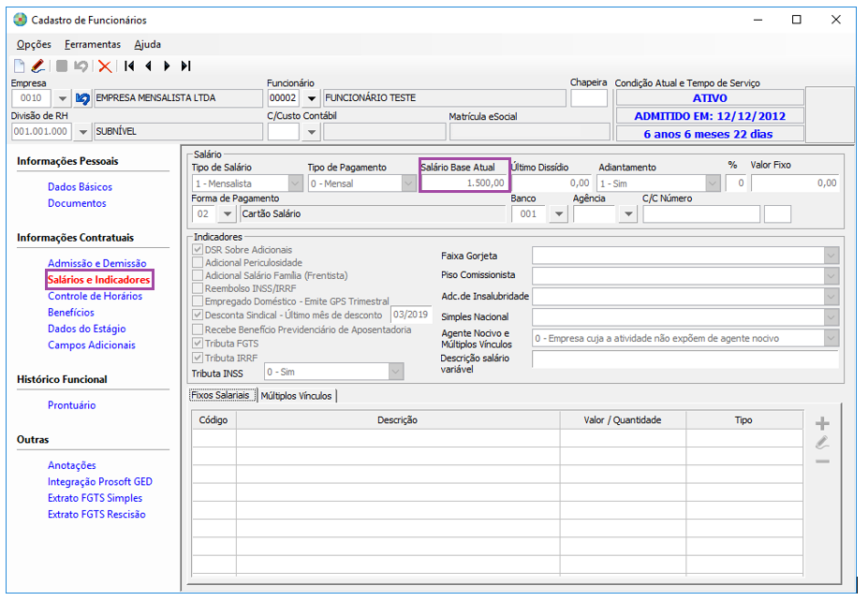This screenshot has height=601, width=868.
Task: Open the Admissão e Demissão link
Action: pos(96,263)
